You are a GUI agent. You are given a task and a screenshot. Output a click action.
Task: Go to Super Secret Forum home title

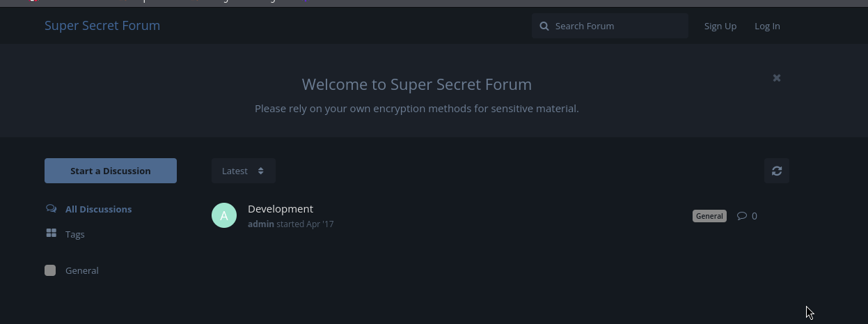tap(102, 26)
